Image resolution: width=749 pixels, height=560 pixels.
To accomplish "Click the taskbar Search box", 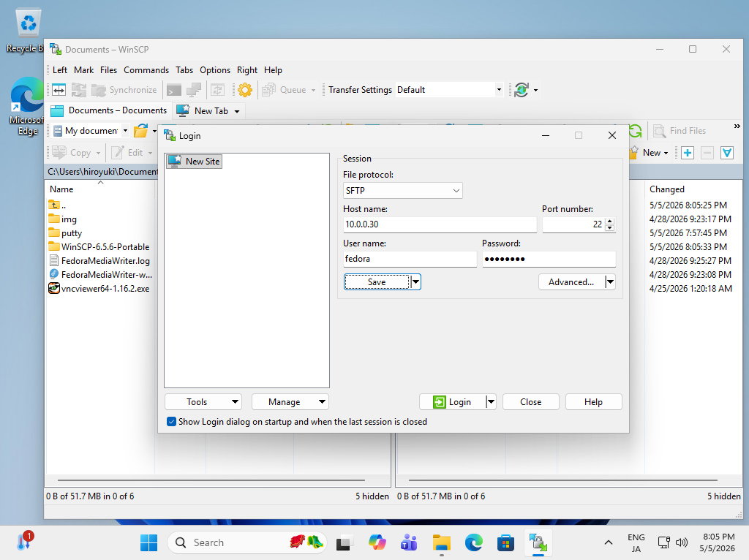I will (x=247, y=542).
